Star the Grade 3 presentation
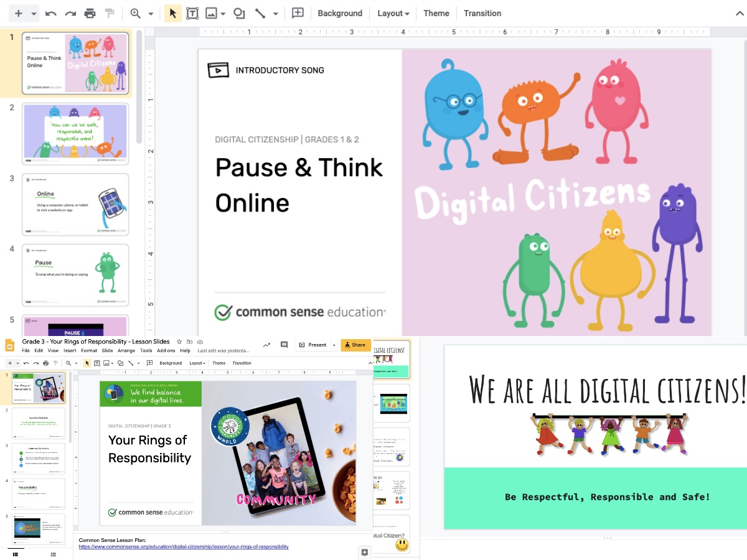This screenshot has height=560, width=747. tap(179, 342)
